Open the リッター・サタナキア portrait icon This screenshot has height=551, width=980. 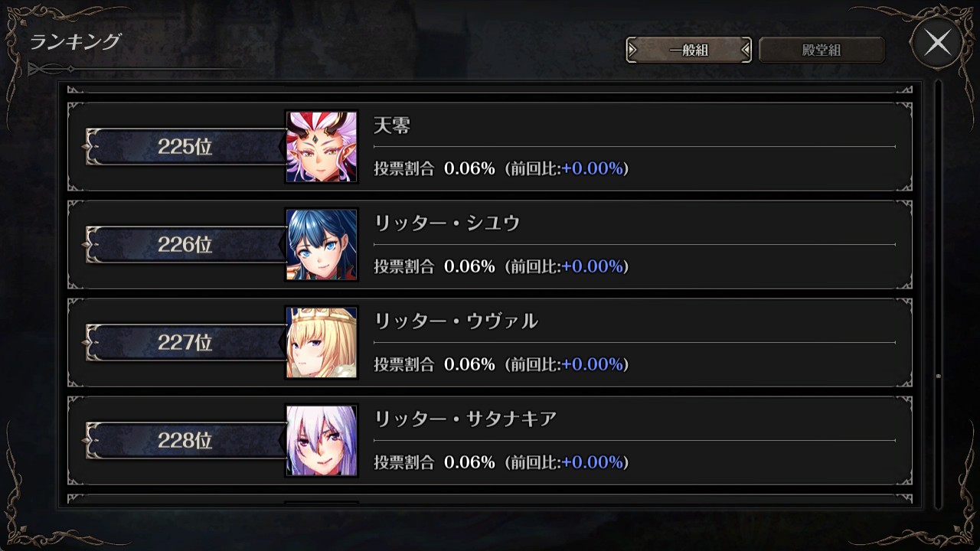pos(322,441)
